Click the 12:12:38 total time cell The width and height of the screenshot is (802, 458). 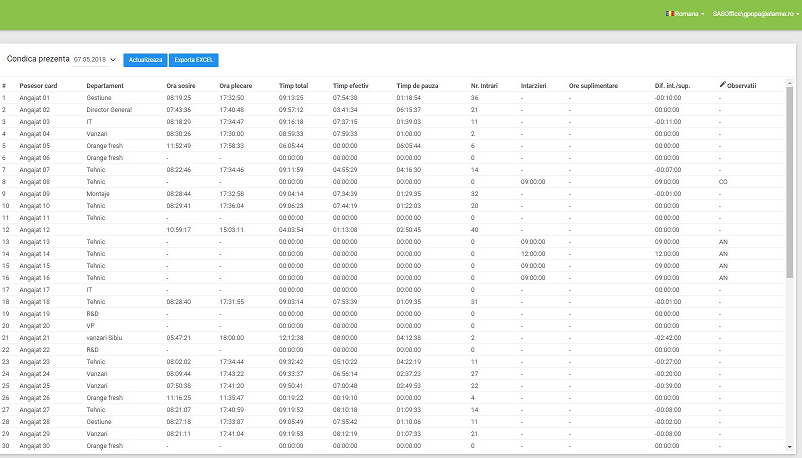291,338
